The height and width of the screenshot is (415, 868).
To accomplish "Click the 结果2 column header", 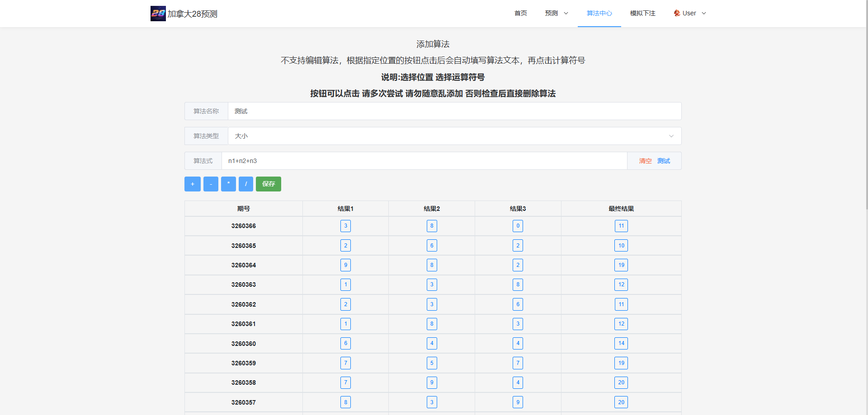I will pyautogui.click(x=432, y=209).
